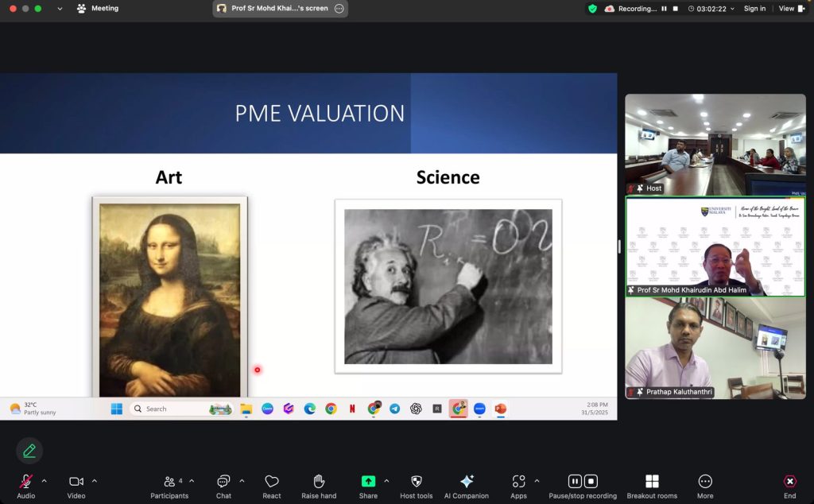The image size is (814, 504).
Task: Open the blue Zoom icon in shared taskbar
Action: tap(479, 409)
